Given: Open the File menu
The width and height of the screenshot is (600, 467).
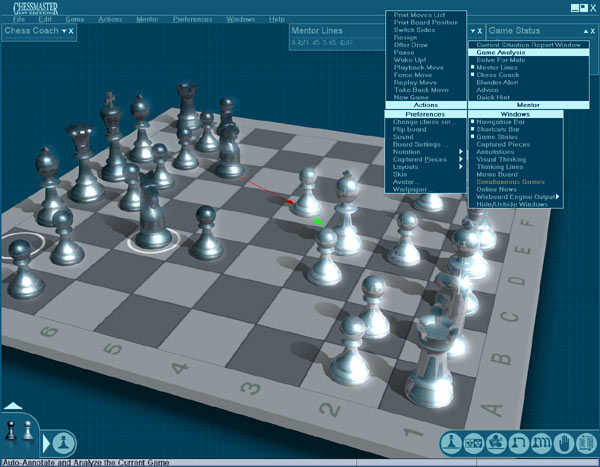Looking at the screenshot, I should point(19,19).
